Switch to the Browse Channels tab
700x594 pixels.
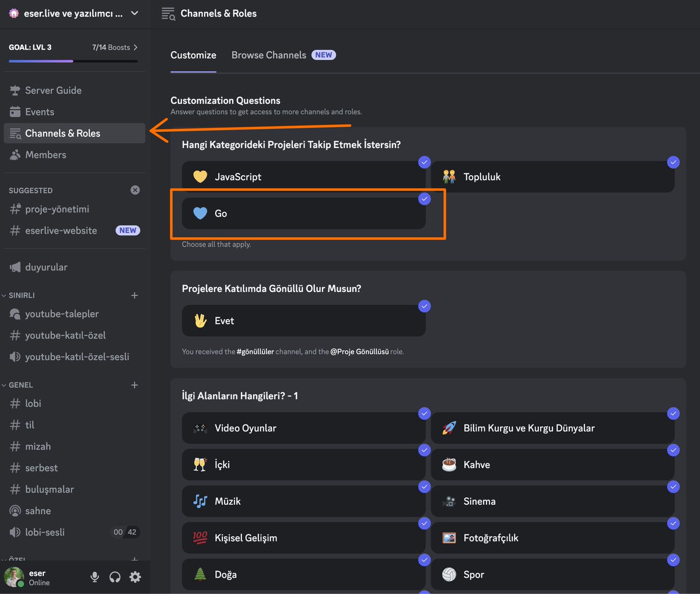click(x=268, y=55)
